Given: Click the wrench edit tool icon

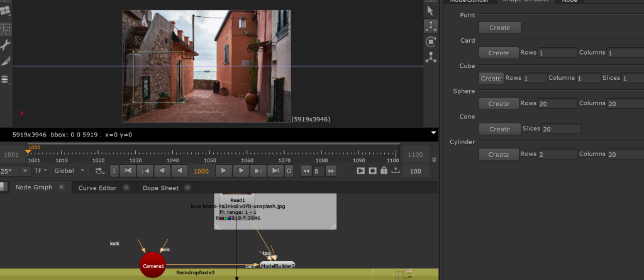Looking at the screenshot, I should click(6, 45).
